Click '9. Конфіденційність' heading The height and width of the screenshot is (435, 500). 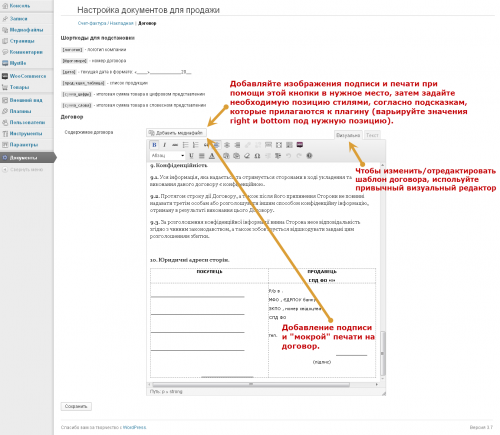point(178,166)
